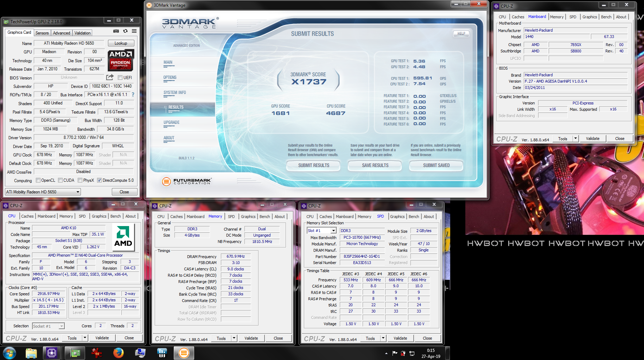Click the title icon of the SPD CPU-Z window

304,206
